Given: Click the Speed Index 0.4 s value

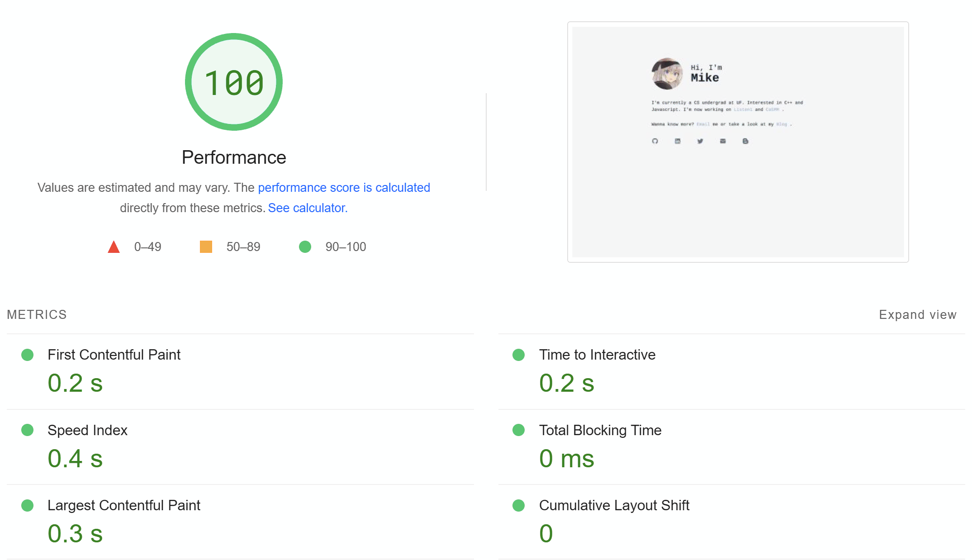Looking at the screenshot, I should tap(75, 459).
